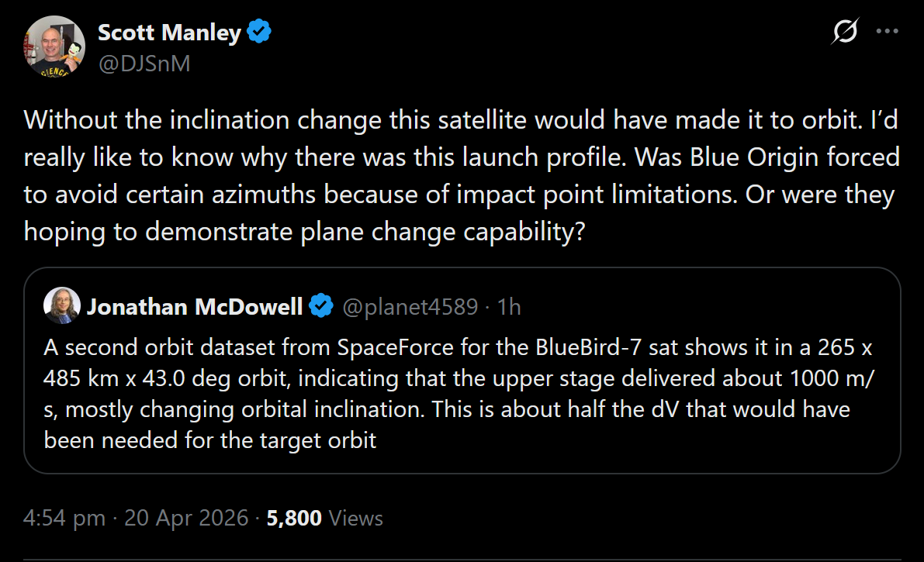
Task: Open the @DJSnM handle link
Action: 144,62
